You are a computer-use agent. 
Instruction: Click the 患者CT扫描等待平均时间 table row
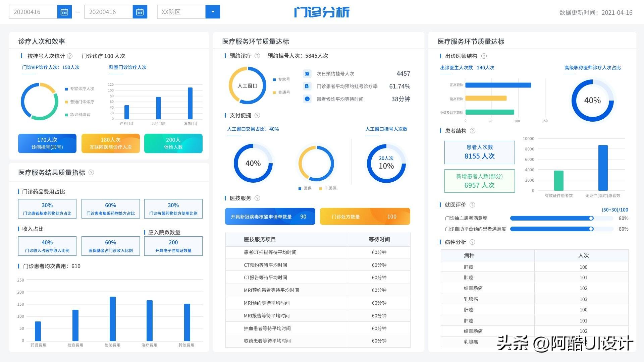coord(318,252)
